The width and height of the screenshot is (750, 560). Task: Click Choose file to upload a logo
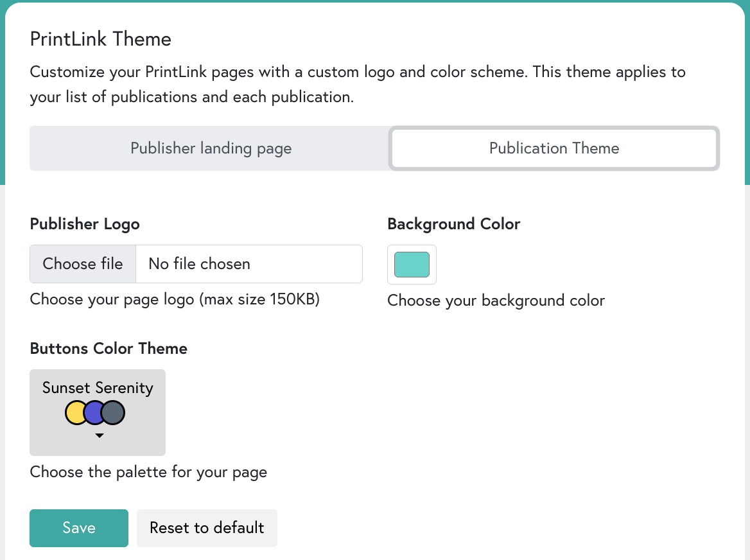(82, 263)
